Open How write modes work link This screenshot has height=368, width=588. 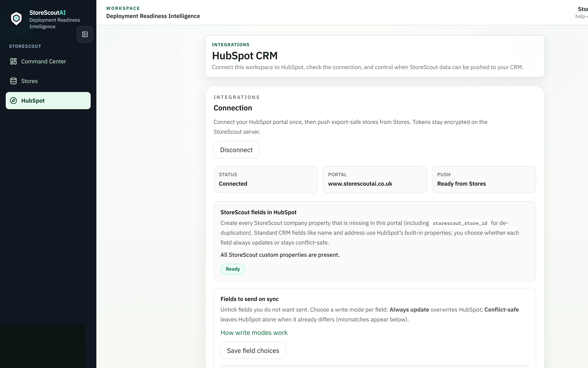tap(254, 332)
